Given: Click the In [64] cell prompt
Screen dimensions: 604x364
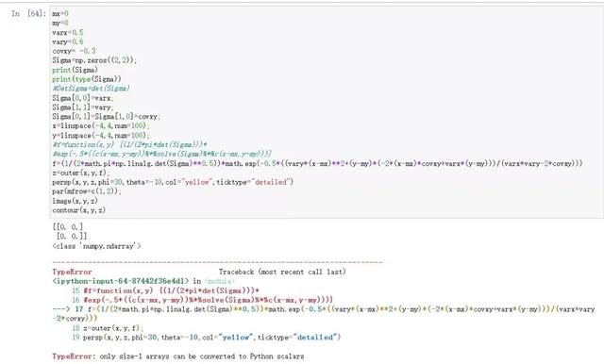Looking at the screenshot, I should pyautogui.click(x=28, y=14).
